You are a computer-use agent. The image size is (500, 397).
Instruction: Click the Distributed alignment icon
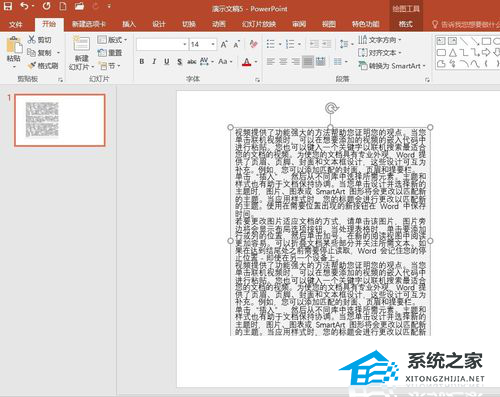point(320,62)
